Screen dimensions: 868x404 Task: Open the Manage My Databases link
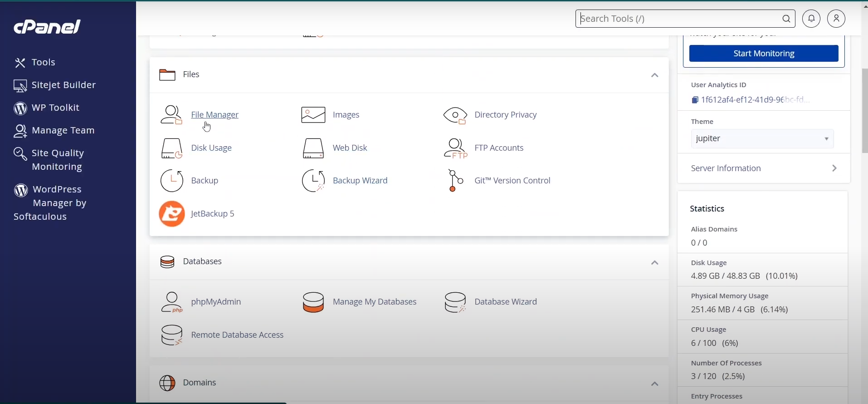[x=374, y=302]
